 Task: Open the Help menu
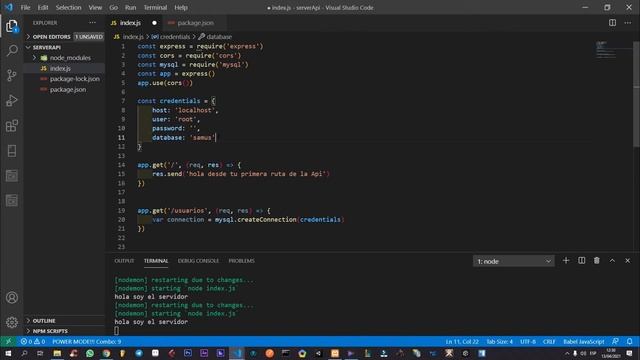(x=181, y=7)
